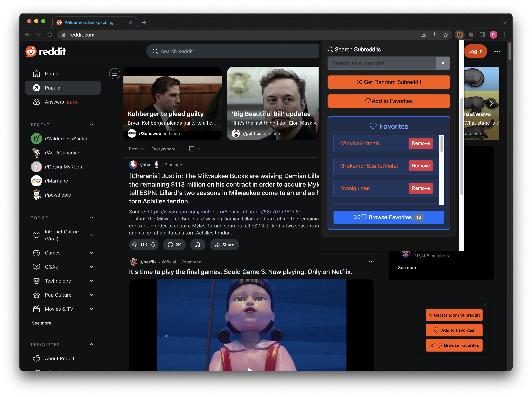Remove r/PokemonScarletViolet from favorites

pos(421,166)
